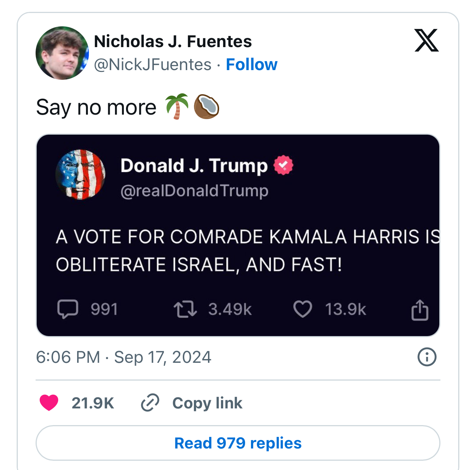Open Read 979 replies button
476x470 pixels.
point(238,443)
